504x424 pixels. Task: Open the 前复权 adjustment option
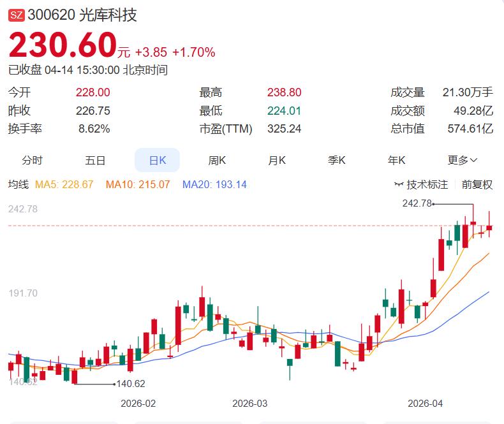pos(477,184)
